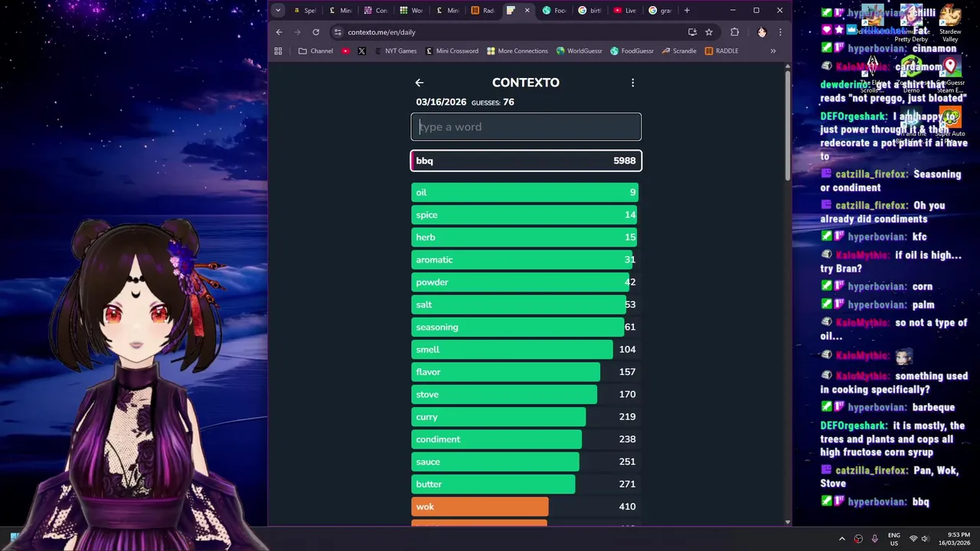
Task: Show hidden system tray icons chevron
Action: [842, 539]
